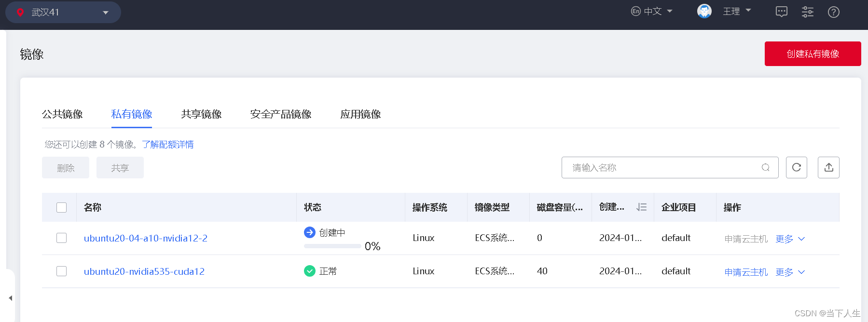Click default project in cuda12 row
Screen dimensions: 868x322
[676, 271]
